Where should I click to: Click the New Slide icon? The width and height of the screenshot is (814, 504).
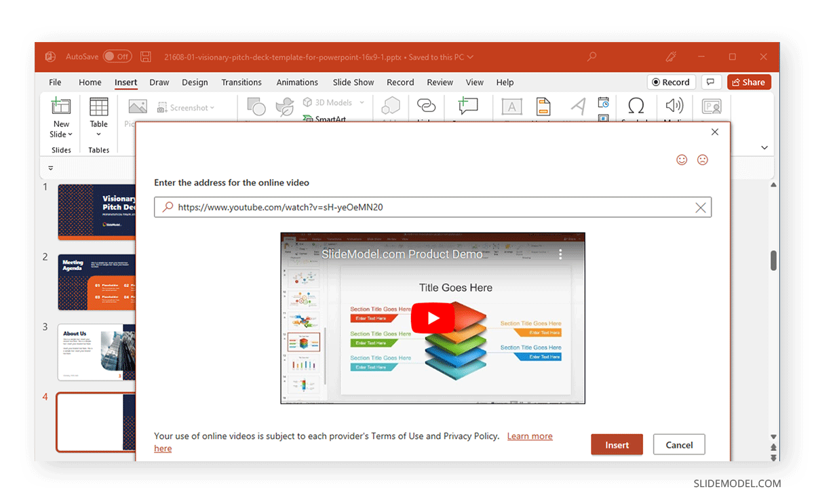pos(61,106)
